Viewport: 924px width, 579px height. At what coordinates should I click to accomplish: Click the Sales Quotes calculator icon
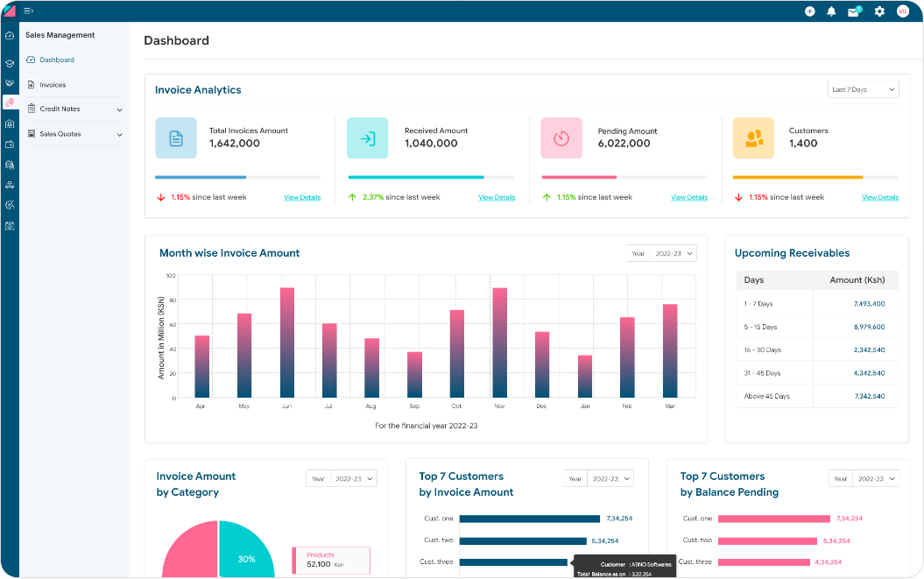[32, 134]
